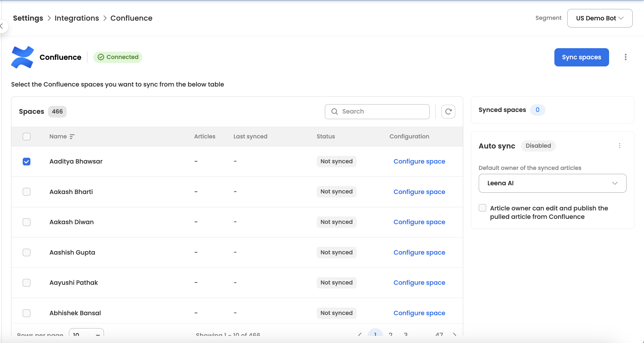Viewport: 644px width, 343px height.
Task: Click the refresh spaces icon
Action: [x=448, y=112]
